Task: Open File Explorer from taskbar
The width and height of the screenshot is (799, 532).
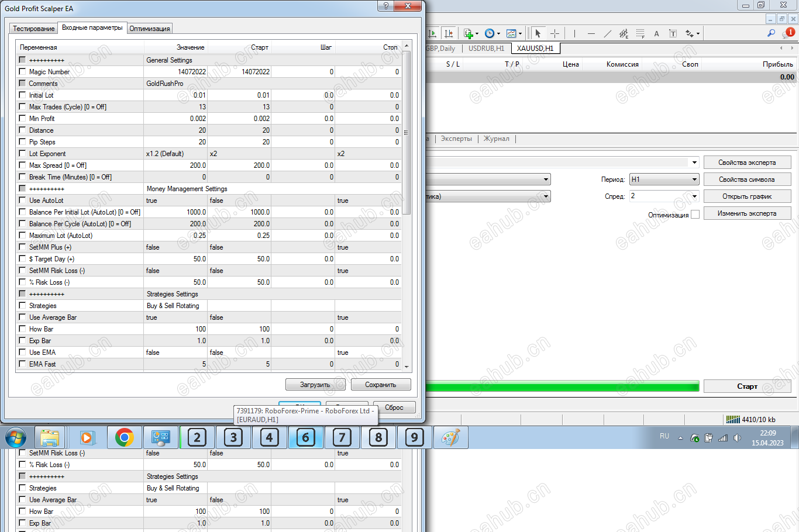Action: click(50, 437)
